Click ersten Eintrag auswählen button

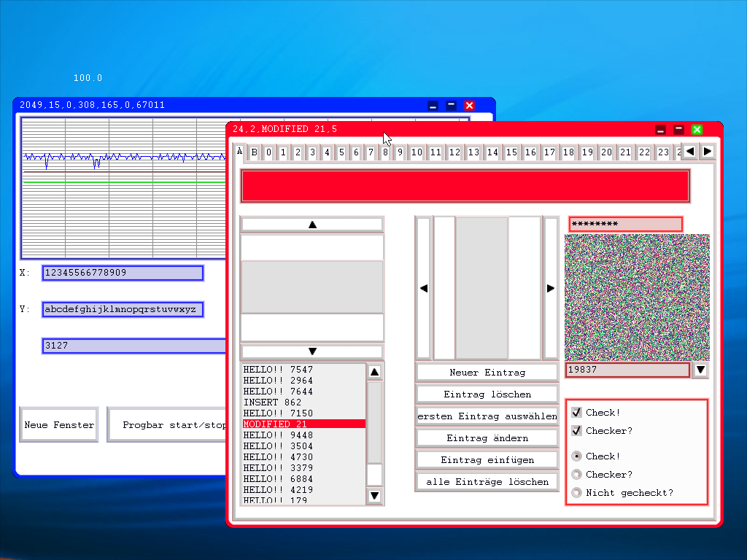tap(487, 416)
